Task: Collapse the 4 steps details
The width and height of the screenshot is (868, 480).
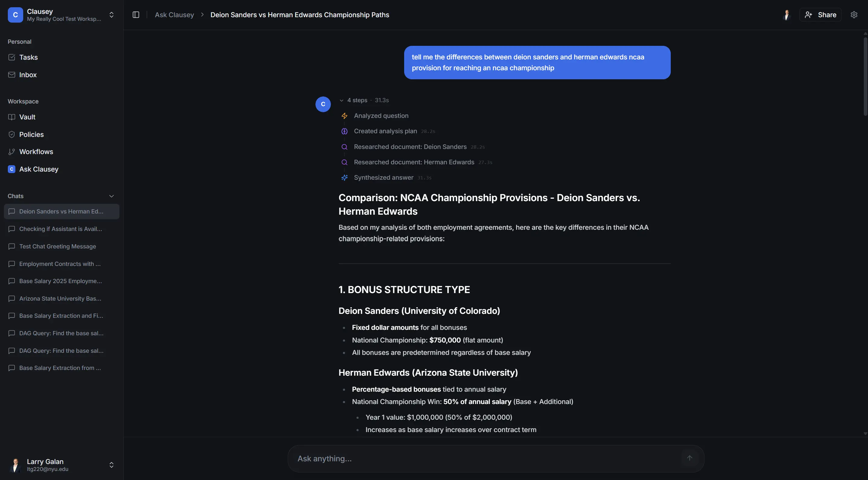Action: tap(342, 100)
